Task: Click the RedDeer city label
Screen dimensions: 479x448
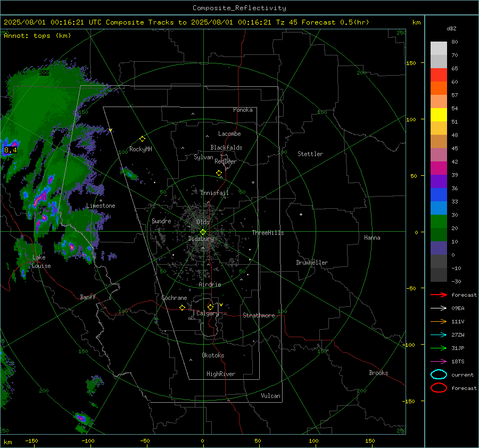Action: [x=226, y=161]
